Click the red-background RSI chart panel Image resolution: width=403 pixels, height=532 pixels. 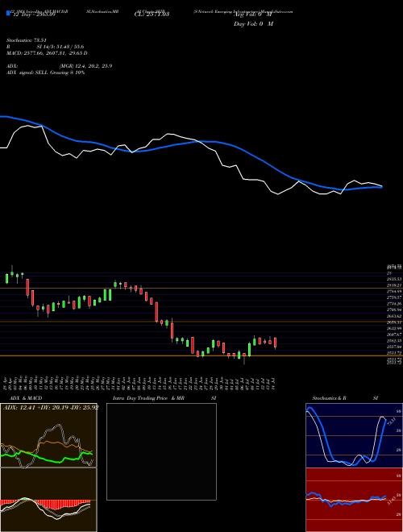click(354, 500)
